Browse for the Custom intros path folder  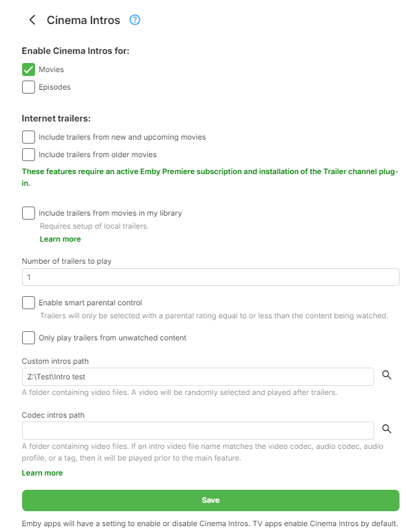click(387, 375)
